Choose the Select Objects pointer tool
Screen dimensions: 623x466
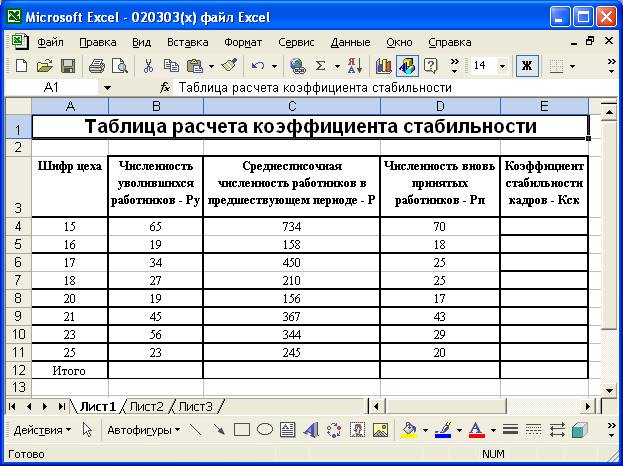(x=87, y=429)
